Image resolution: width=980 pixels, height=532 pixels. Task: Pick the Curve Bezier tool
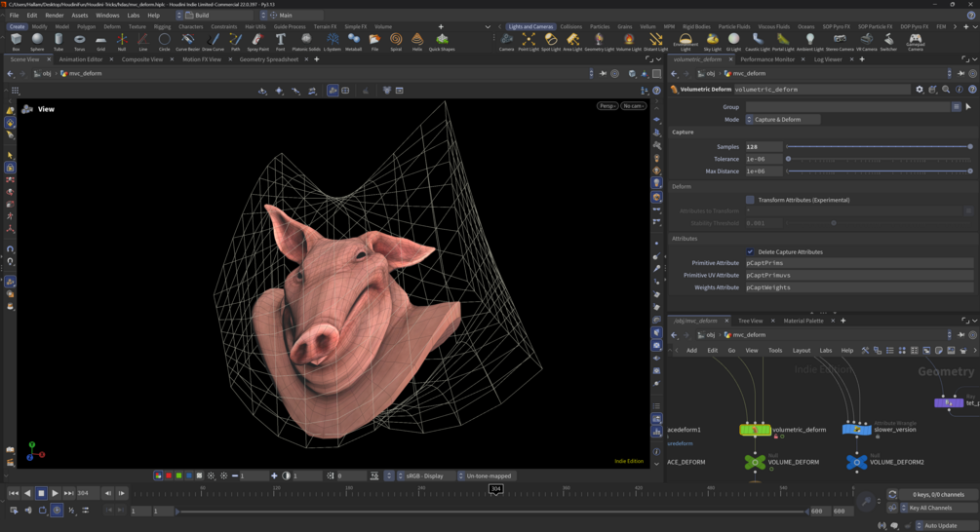pyautogui.click(x=187, y=42)
